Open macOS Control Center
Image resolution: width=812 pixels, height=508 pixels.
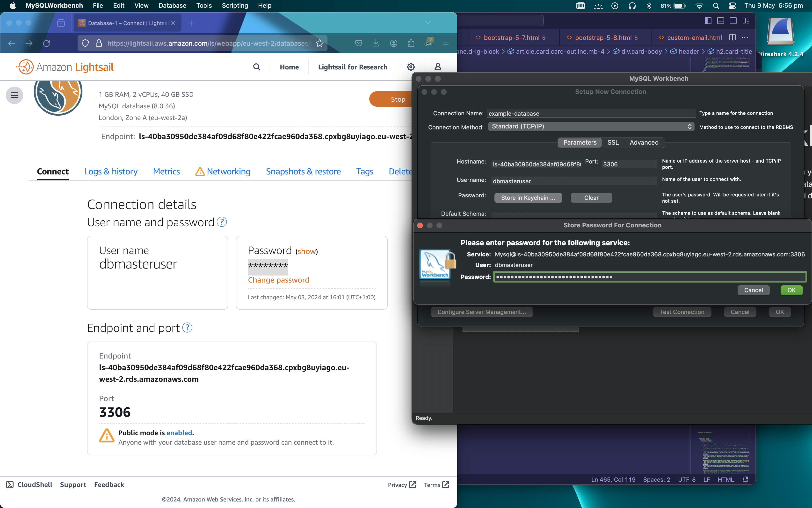(732, 6)
